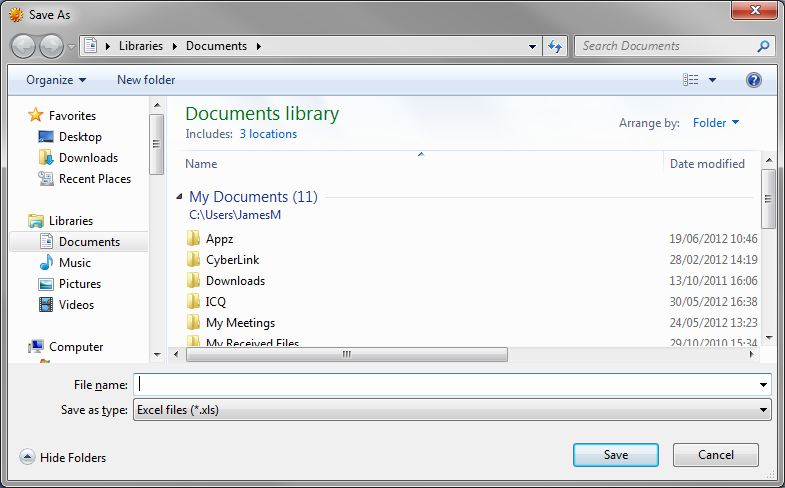Click New folder in toolbar
Screen dimensions: 785x488
(x=146, y=80)
